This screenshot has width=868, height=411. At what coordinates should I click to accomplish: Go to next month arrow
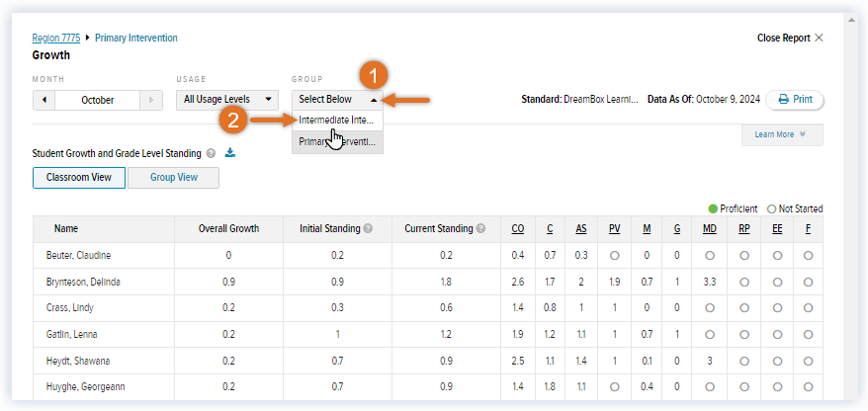point(150,100)
